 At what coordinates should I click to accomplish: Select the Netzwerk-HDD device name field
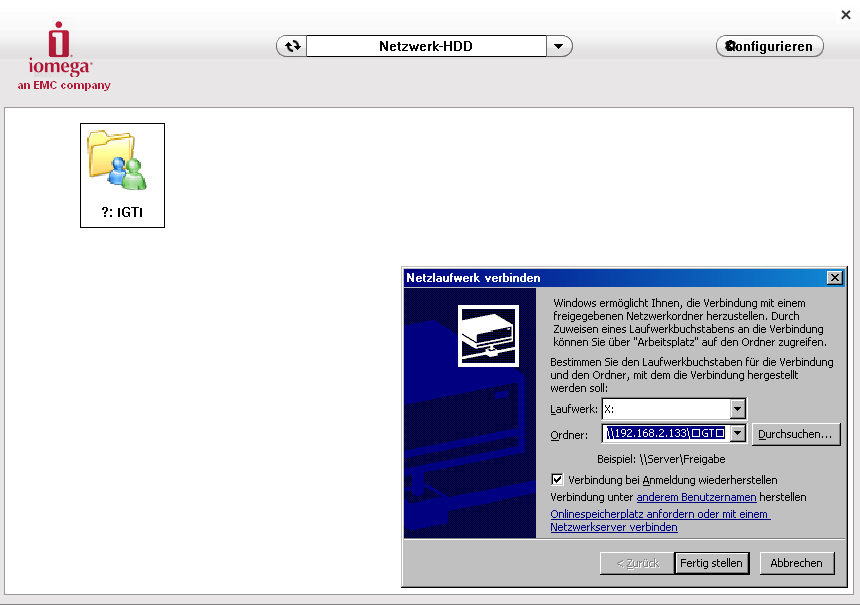tap(426, 46)
